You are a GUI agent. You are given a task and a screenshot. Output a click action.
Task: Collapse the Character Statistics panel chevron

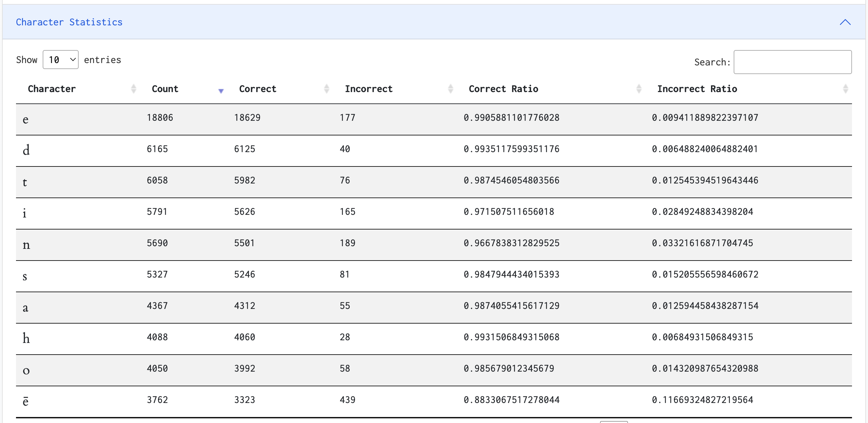[x=845, y=22]
